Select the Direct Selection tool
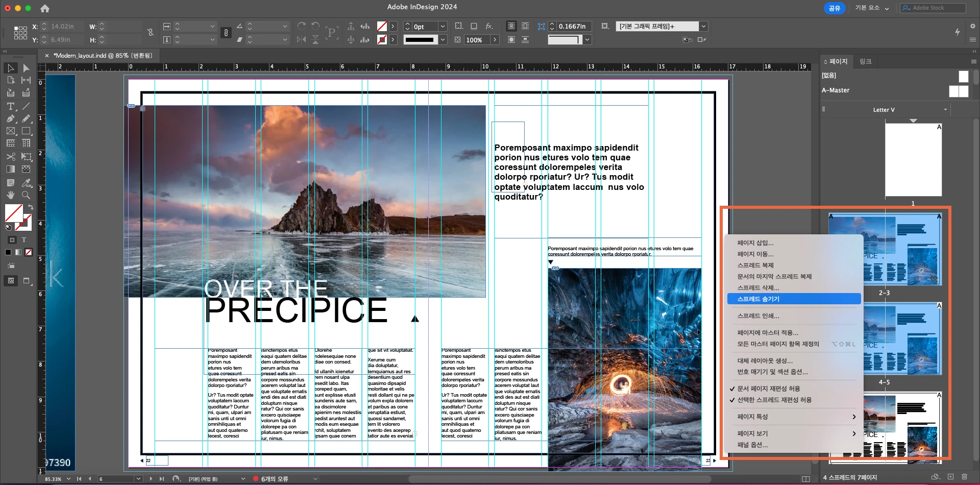This screenshot has width=980, height=485. point(26,68)
